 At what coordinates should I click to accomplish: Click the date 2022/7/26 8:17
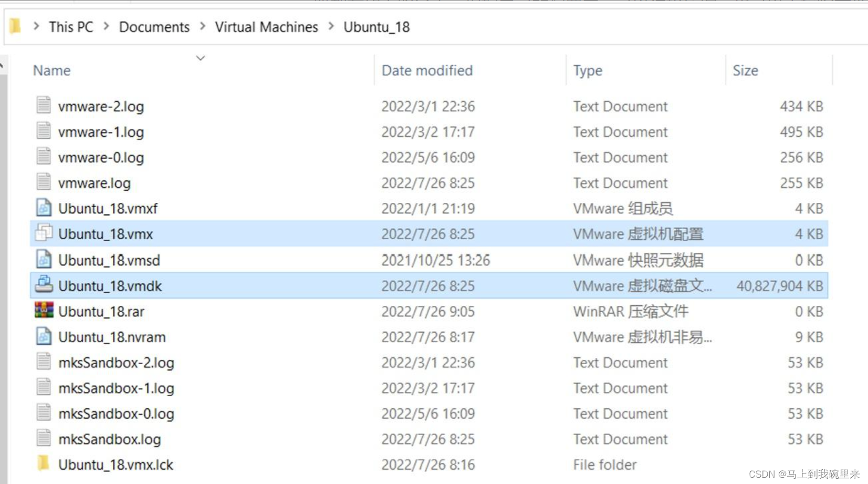pos(428,337)
